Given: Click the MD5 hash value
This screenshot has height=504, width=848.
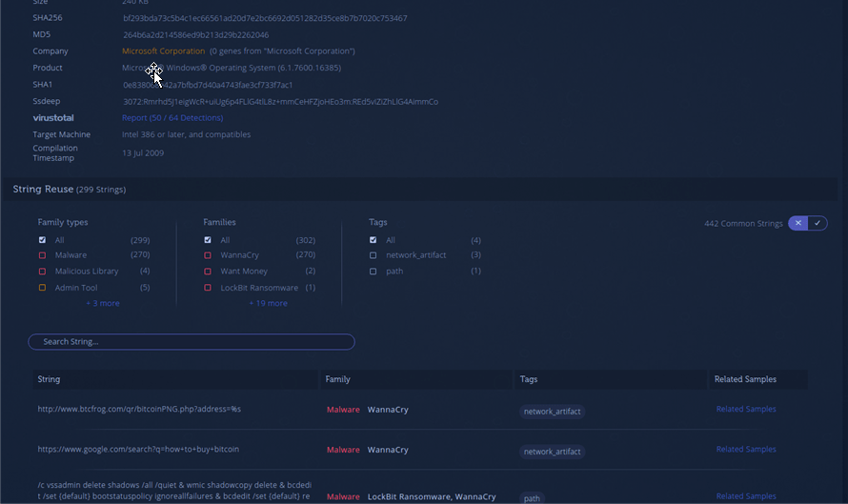Looking at the screenshot, I should pos(195,34).
